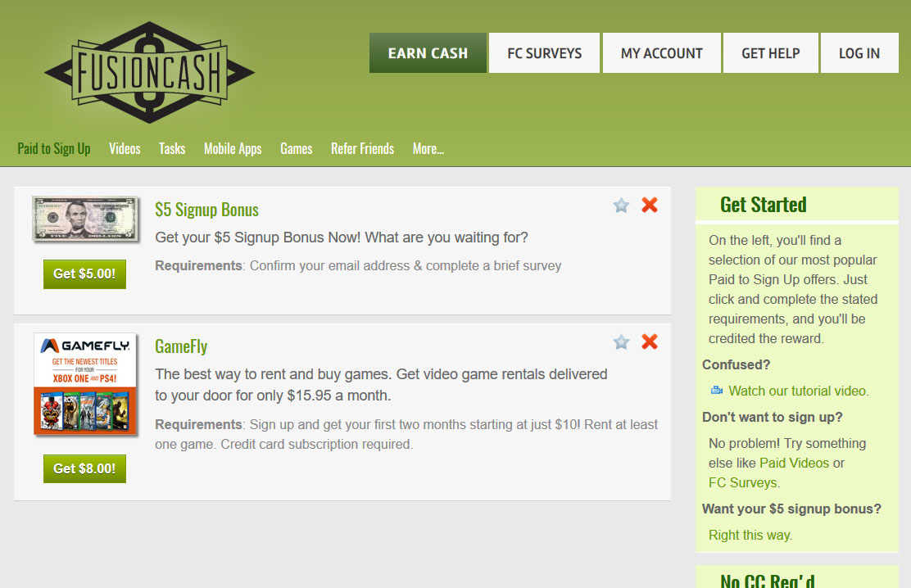Go to GET HELP tab
This screenshot has height=588, width=911.
[x=770, y=53]
